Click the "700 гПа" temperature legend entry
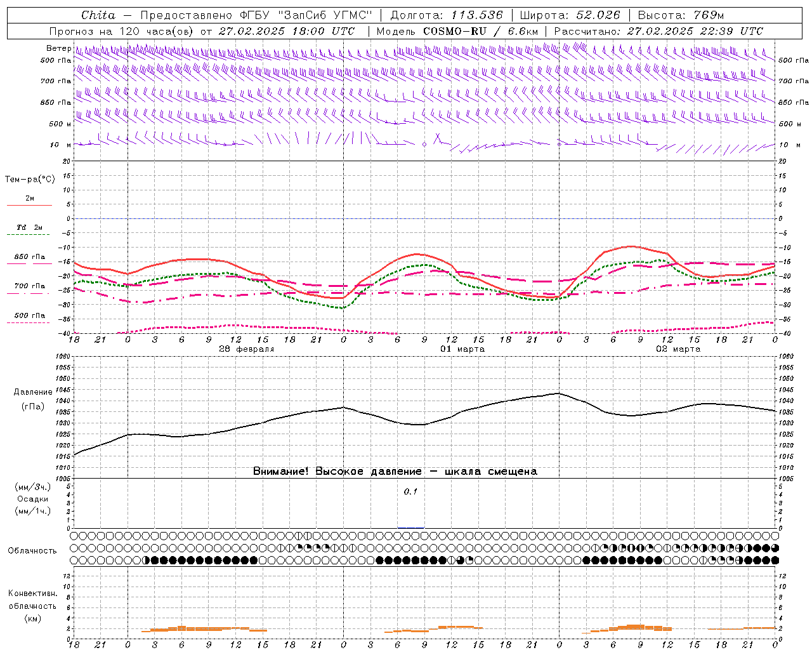The height and width of the screenshot is (650, 812). (x=29, y=286)
